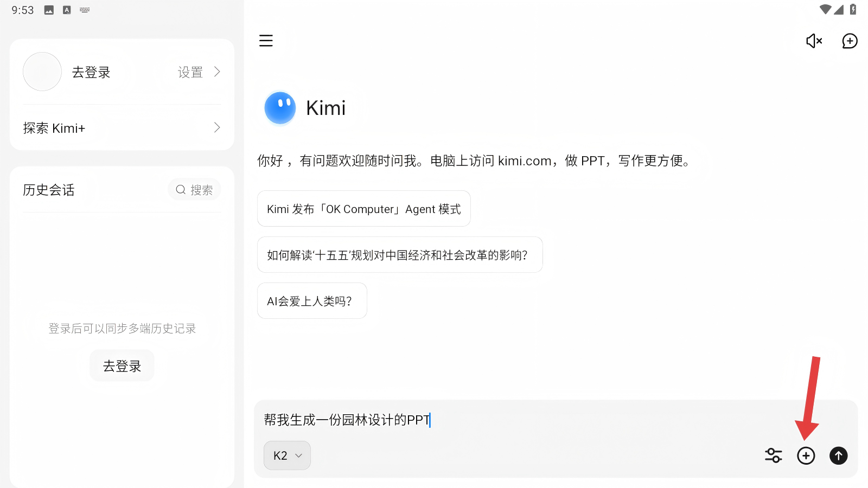Toggle the muted speaker icon

click(x=814, y=41)
